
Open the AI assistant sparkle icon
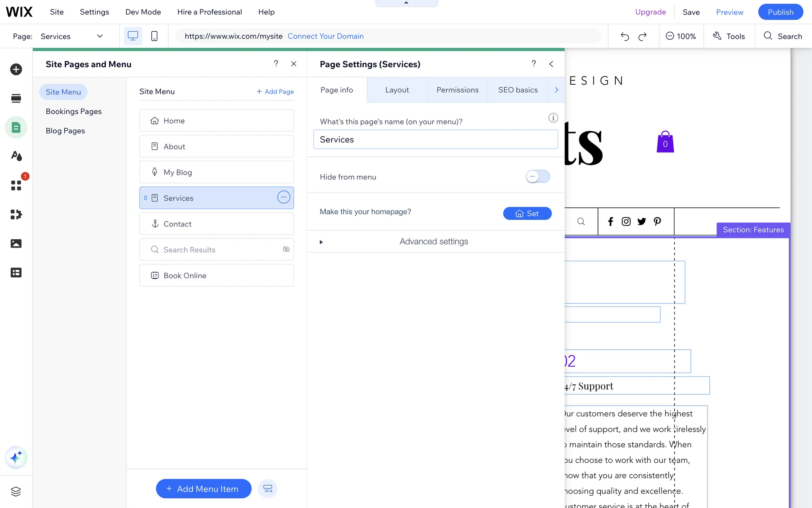[x=16, y=457]
